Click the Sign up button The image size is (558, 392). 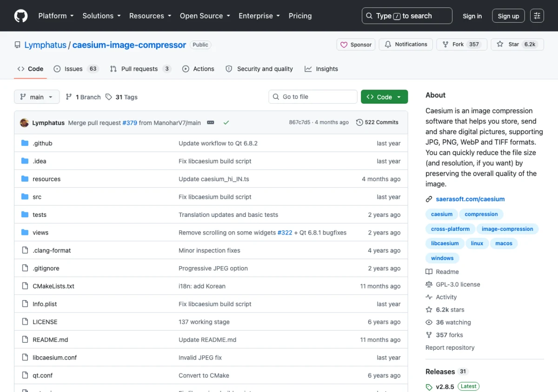(x=508, y=16)
